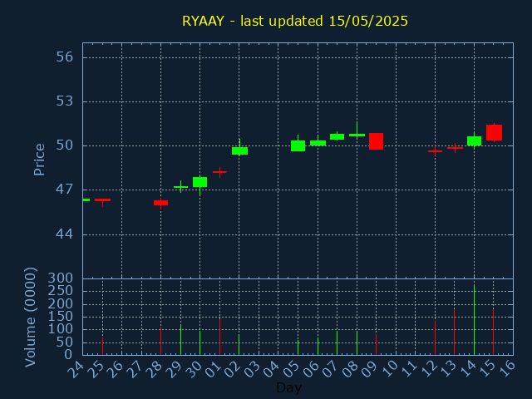Select the red doji candlestick for day 12
The height and width of the screenshot is (399, 532).
435,151
